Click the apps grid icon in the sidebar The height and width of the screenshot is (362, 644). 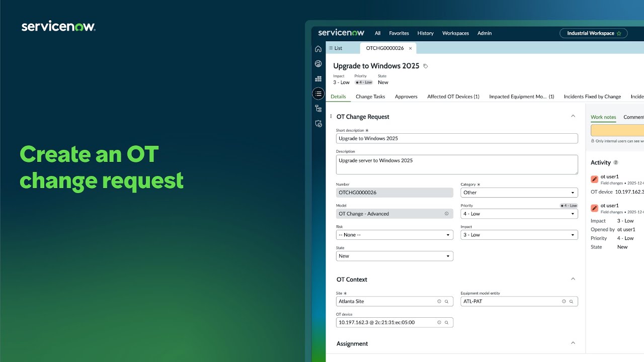click(318, 78)
